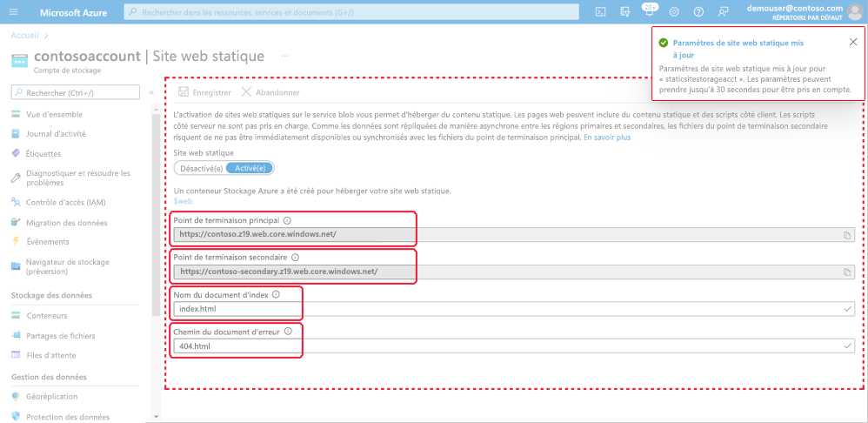The height and width of the screenshot is (423, 868).
Task: Click the secondary endpoint URL field
Action: click(514, 272)
